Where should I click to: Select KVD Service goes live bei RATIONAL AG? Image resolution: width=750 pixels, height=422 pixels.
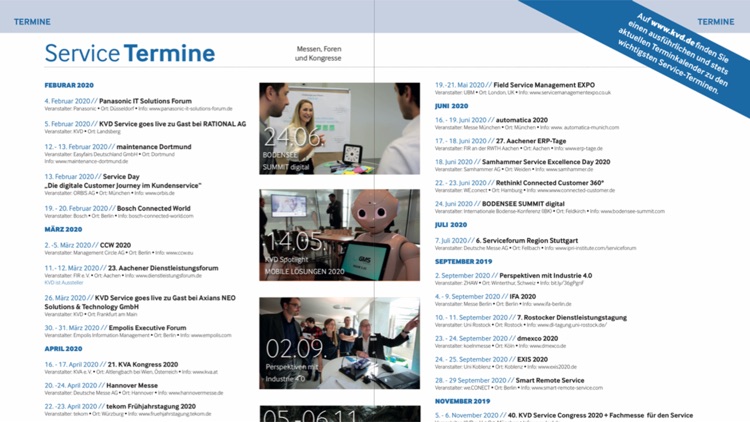click(145, 127)
